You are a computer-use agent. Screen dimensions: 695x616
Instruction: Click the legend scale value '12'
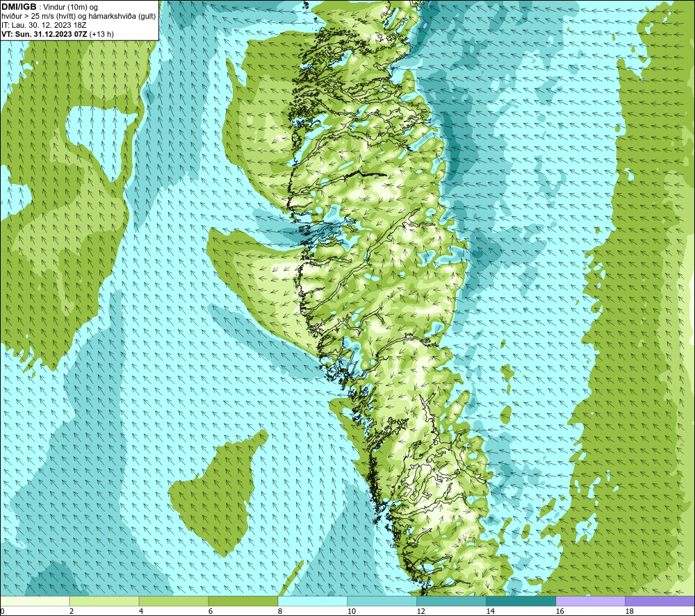click(420, 611)
